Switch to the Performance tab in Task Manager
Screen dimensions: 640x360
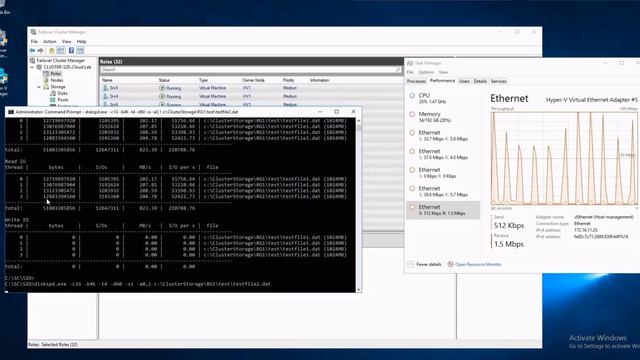click(x=442, y=81)
